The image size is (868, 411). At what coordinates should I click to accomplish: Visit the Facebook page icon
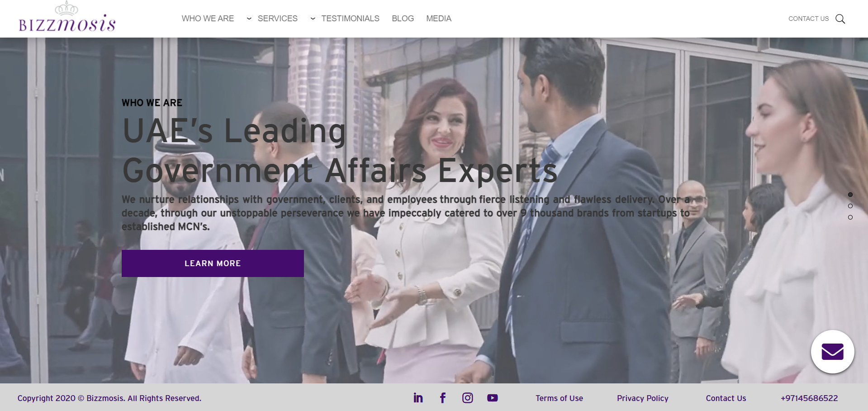tap(443, 398)
